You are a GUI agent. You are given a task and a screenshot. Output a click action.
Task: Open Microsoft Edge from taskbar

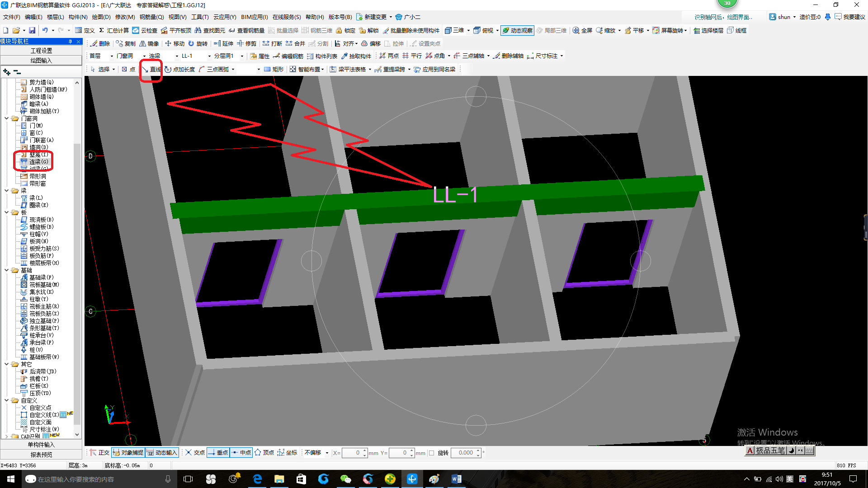click(257, 479)
